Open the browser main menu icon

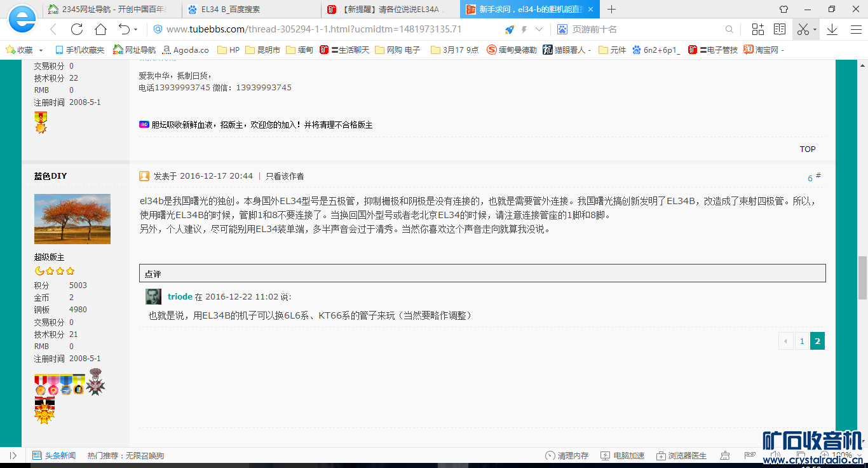tap(855, 29)
